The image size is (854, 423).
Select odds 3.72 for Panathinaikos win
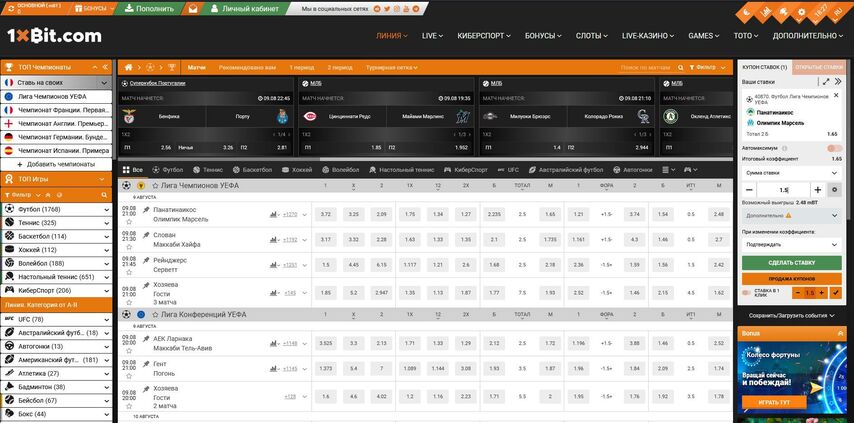tap(326, 214)
